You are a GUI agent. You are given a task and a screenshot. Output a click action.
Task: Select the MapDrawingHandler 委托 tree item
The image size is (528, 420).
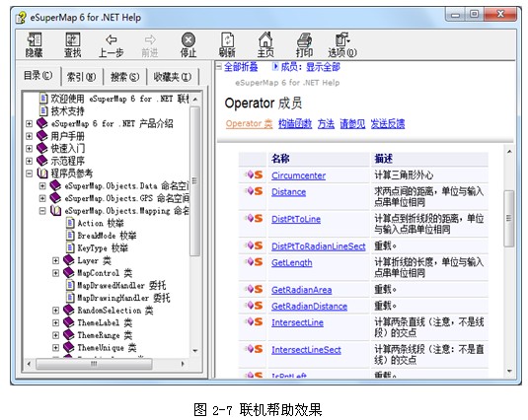tap(123, 298)
